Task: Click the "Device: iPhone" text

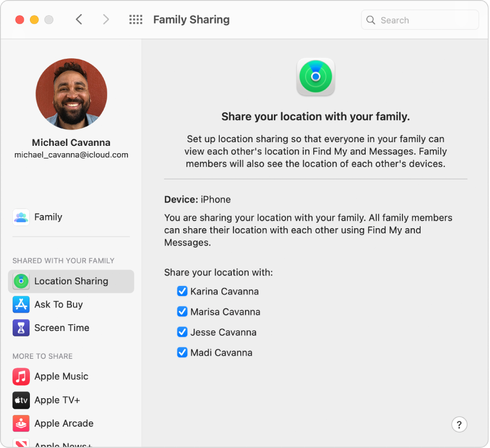Action: coord(197,200)
